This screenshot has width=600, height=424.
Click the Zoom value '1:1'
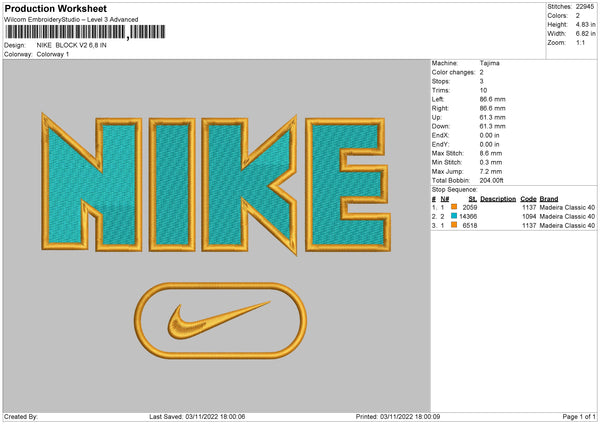(580, 42)
